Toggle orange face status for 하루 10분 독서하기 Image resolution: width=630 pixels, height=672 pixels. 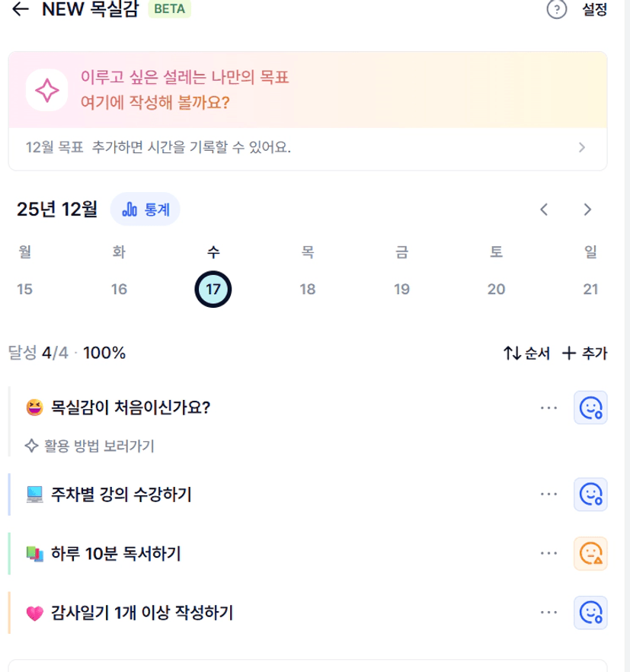pyautogui.click(x=590, y=553)
